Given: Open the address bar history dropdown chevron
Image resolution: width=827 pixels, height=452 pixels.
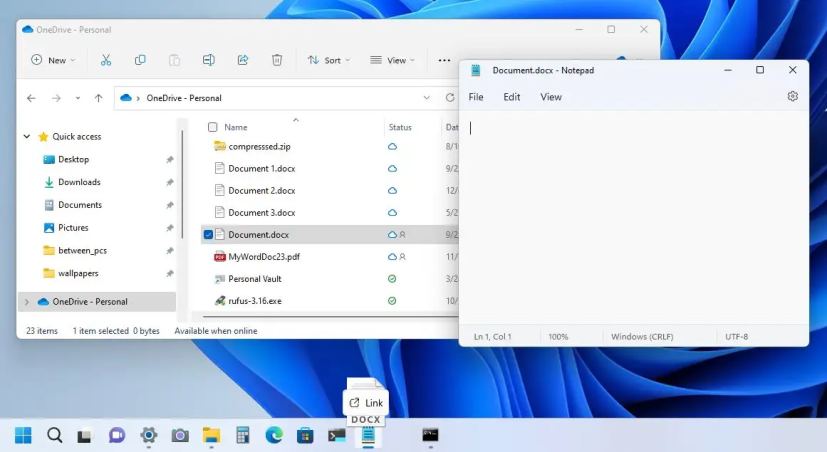Looking at the screenshot, I should (x=427, y=98).
